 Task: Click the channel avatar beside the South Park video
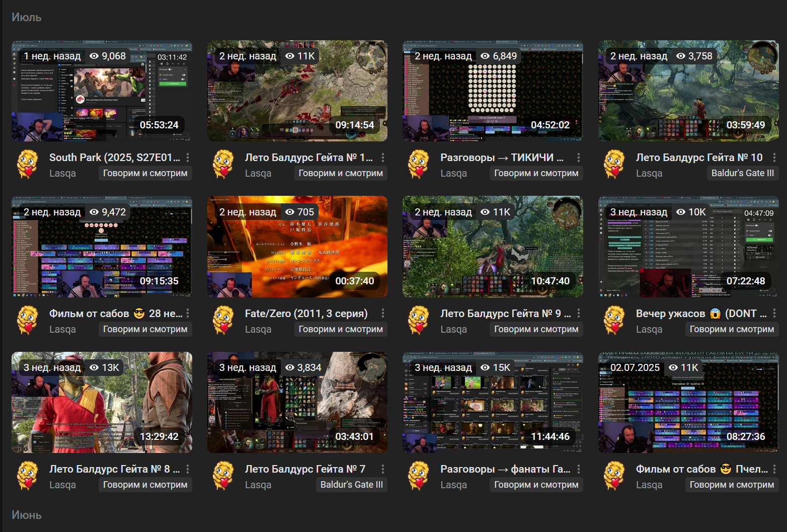(28, 165)
